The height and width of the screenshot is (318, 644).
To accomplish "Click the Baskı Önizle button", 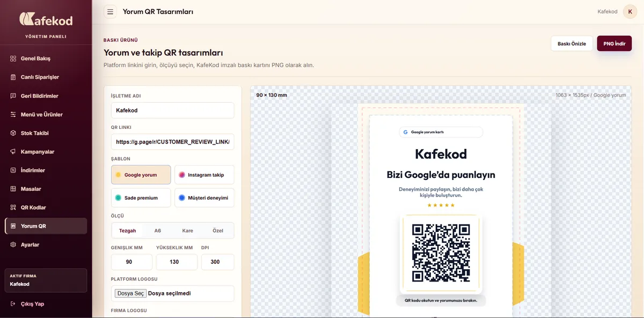I will (572, 44).
